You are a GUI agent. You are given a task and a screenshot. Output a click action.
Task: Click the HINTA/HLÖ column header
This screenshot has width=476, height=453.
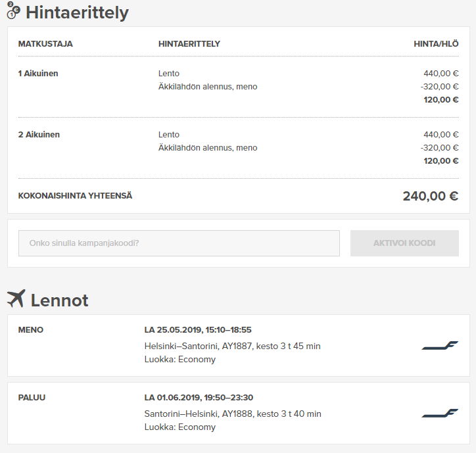click(436, 43)
